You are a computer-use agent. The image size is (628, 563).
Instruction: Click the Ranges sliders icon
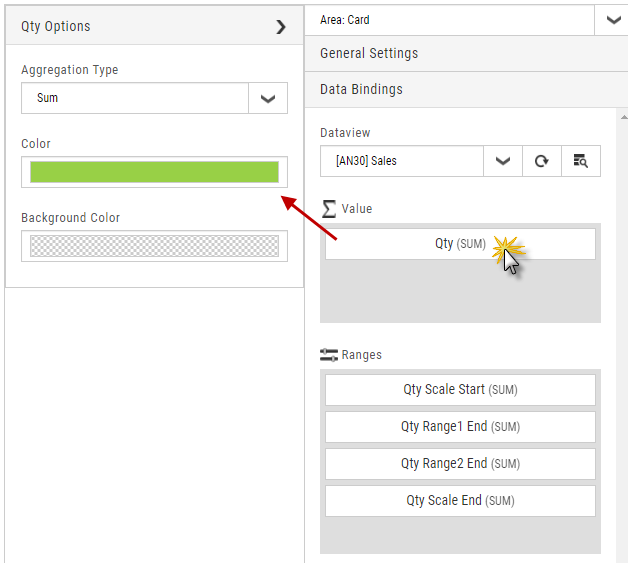pyautogui.click(x=329, y=355)
